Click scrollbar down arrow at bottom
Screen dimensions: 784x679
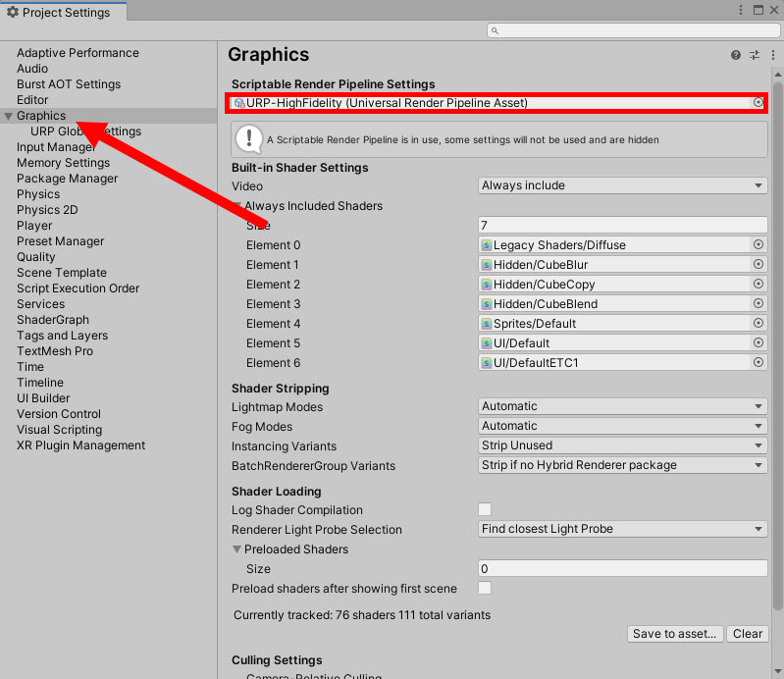click(777, 671)
